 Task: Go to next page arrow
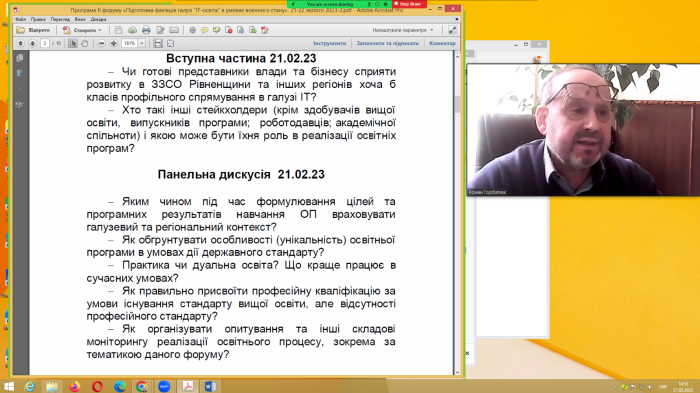32,43
